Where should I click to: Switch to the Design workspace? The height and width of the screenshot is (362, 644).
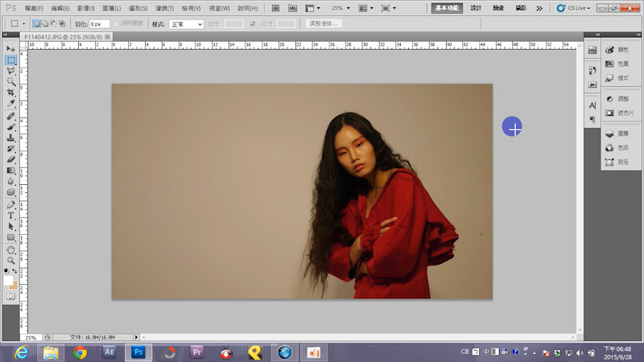[x=476, y=8]
